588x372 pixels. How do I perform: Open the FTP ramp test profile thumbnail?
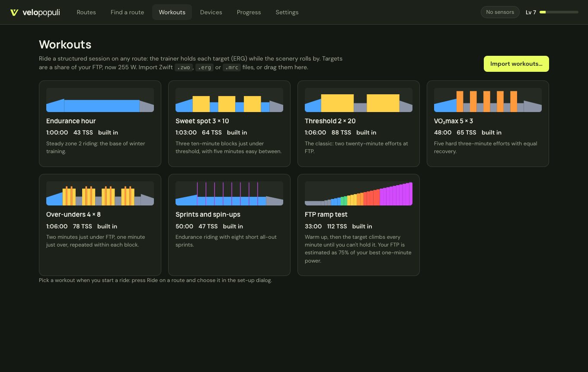click(358, 193)
